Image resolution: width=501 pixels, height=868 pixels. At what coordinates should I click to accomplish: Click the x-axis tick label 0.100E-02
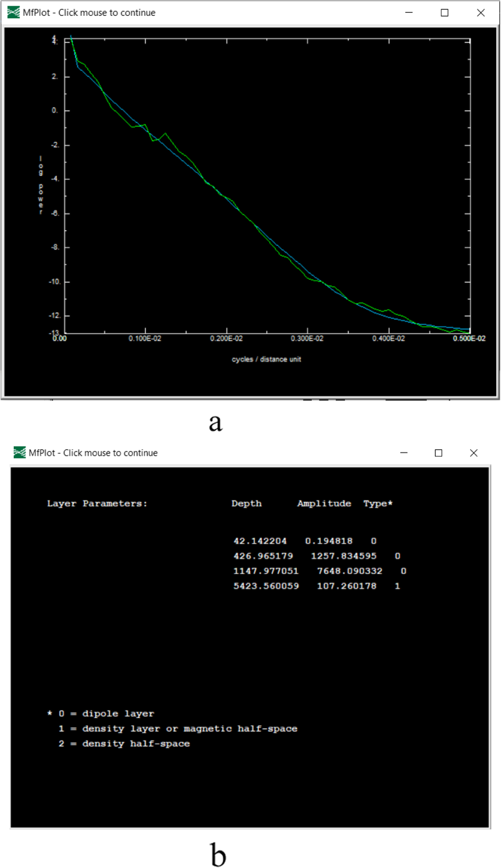(x=145, y=338)
